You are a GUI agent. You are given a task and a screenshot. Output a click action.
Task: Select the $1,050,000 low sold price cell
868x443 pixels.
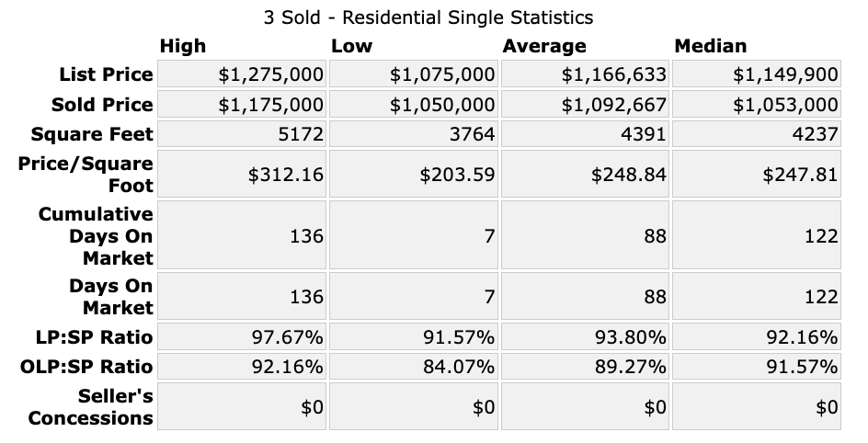(442, 104)
